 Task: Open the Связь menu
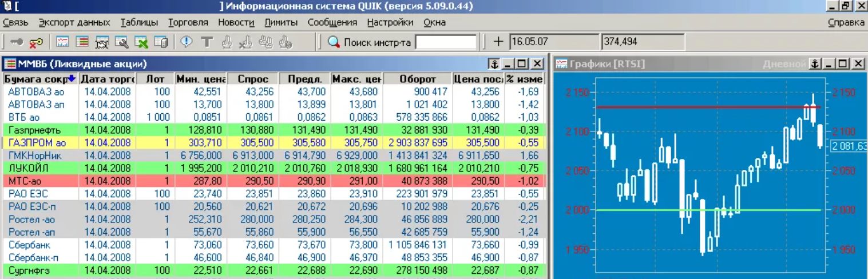(x=15, y=23)
